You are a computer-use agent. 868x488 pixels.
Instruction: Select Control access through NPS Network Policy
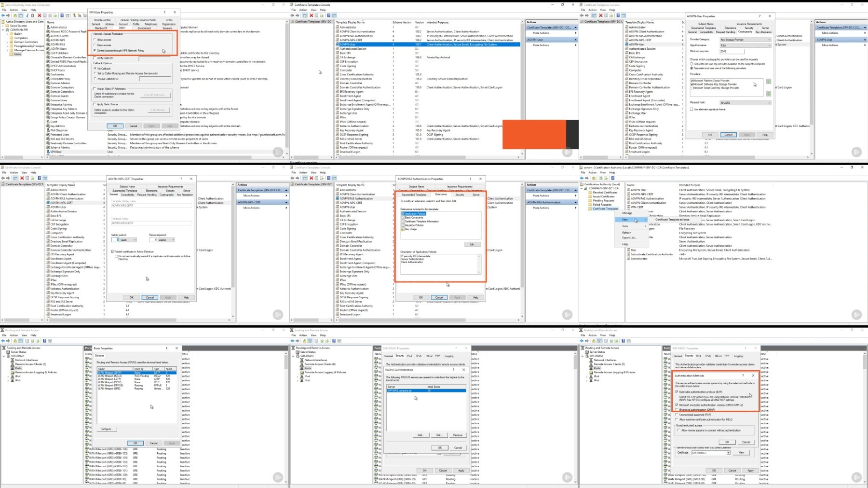click(95, 50)
